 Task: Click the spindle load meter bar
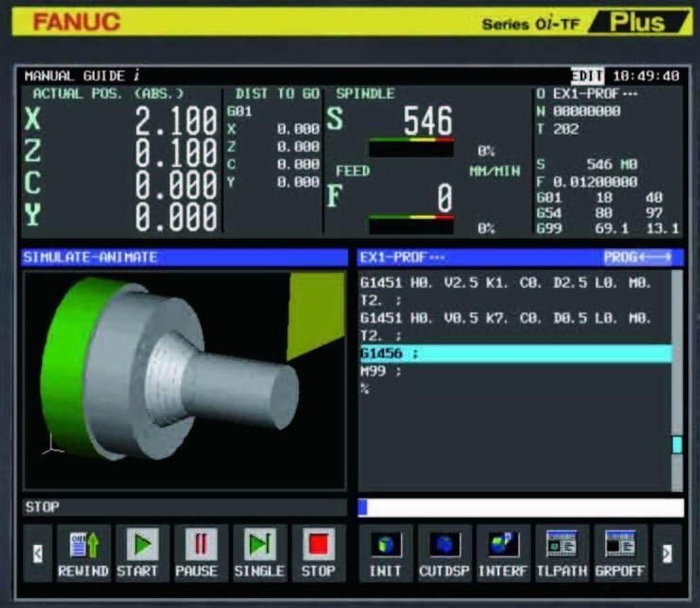point(411,147)
